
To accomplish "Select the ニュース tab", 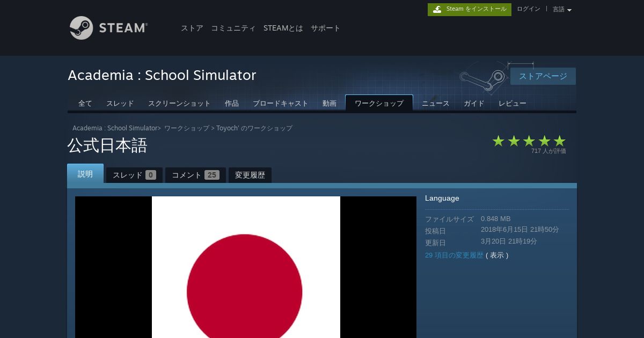I will 436,104.
